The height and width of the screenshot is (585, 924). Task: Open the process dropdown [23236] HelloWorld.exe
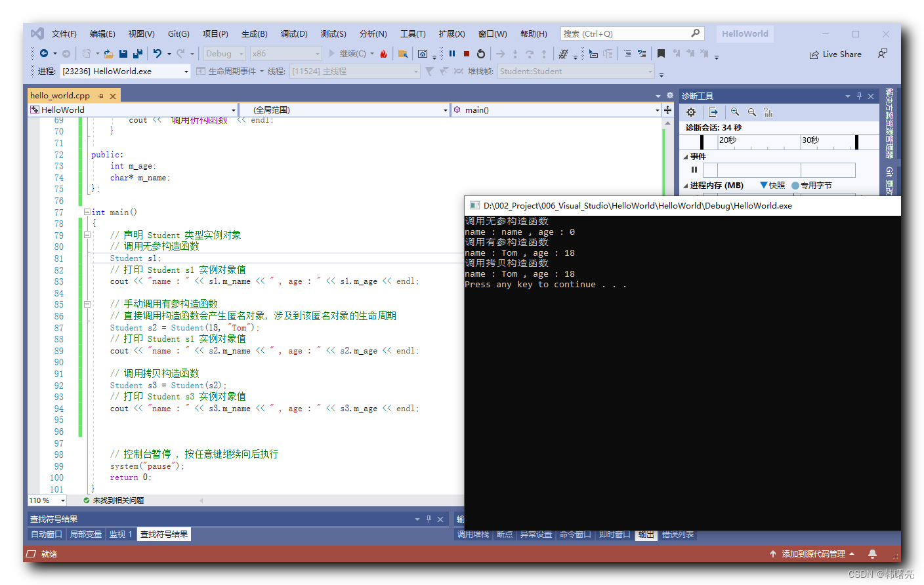125,71
